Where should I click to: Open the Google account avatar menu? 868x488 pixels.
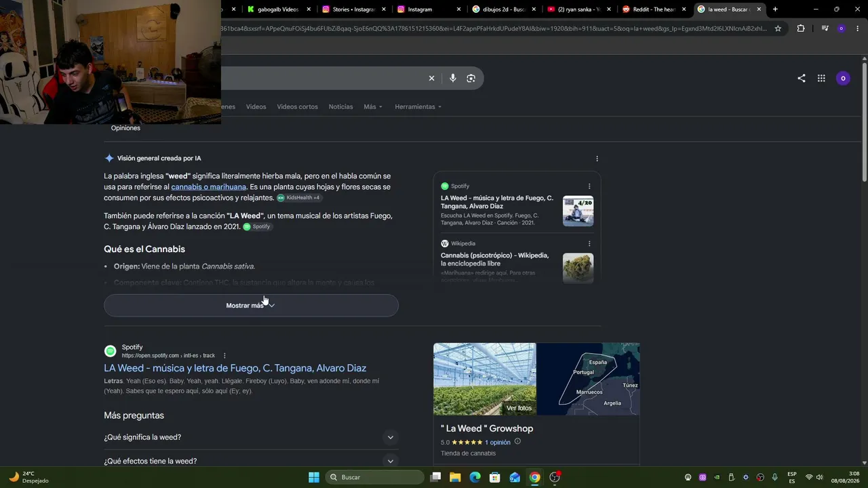(843, 78)
